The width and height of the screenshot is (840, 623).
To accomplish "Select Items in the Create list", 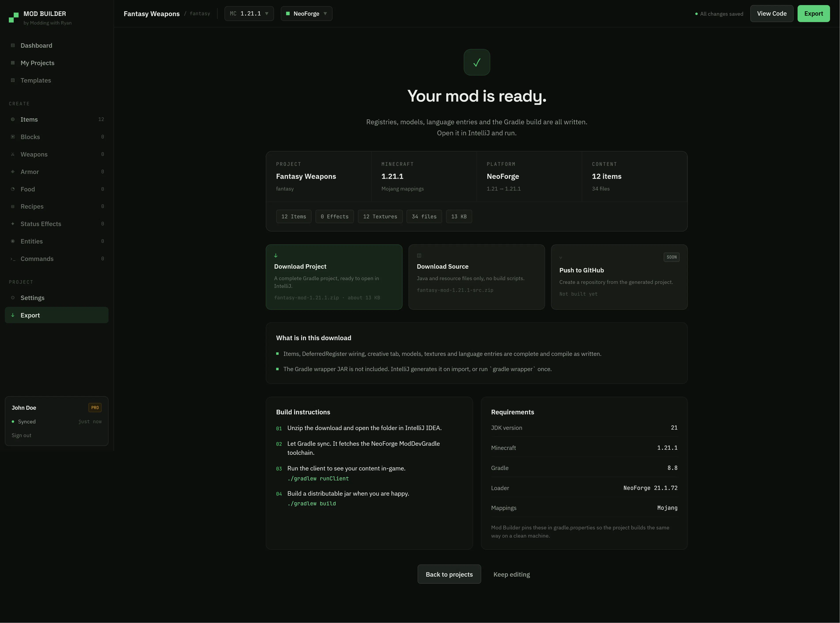I will click(x=57, y=119).
